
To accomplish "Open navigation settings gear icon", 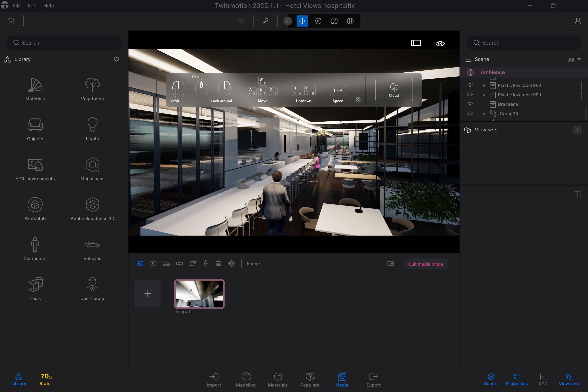I will tap(358, 99).
